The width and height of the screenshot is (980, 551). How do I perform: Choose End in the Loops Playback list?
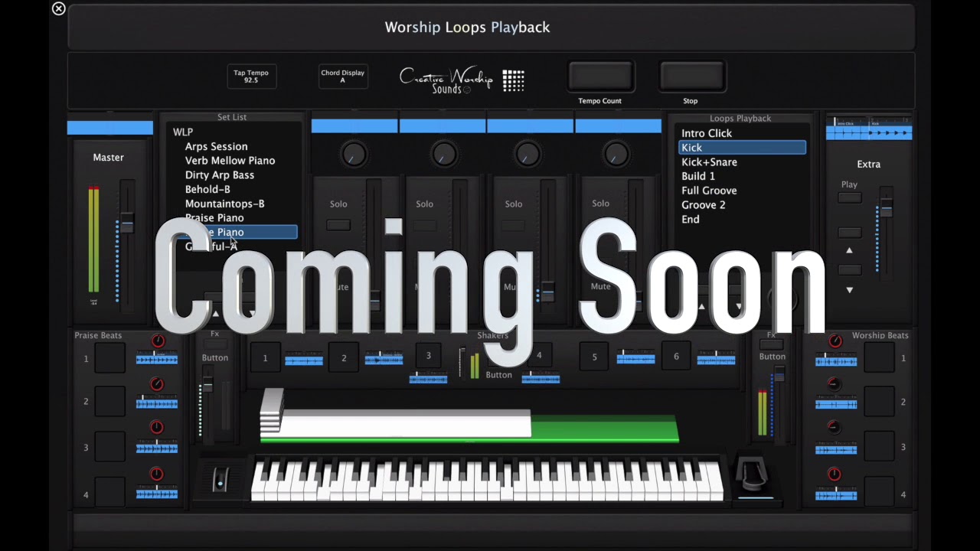(x=690, y=220)
